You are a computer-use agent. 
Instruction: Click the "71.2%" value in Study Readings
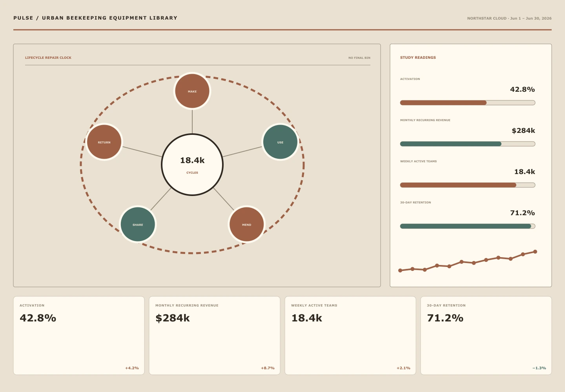[x=522, y=213]
